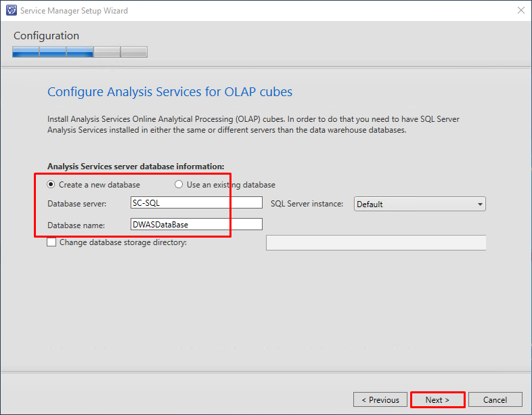The image size is (532, 415).
Task: Click the storage directory path field
Action: (x=376, y=242)
